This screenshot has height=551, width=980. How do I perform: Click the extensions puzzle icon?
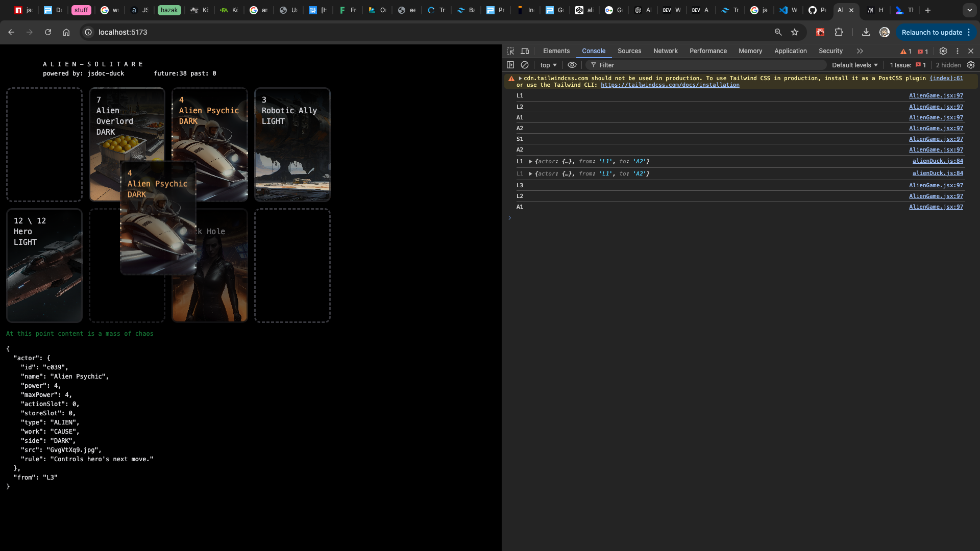tap(839, 32)
